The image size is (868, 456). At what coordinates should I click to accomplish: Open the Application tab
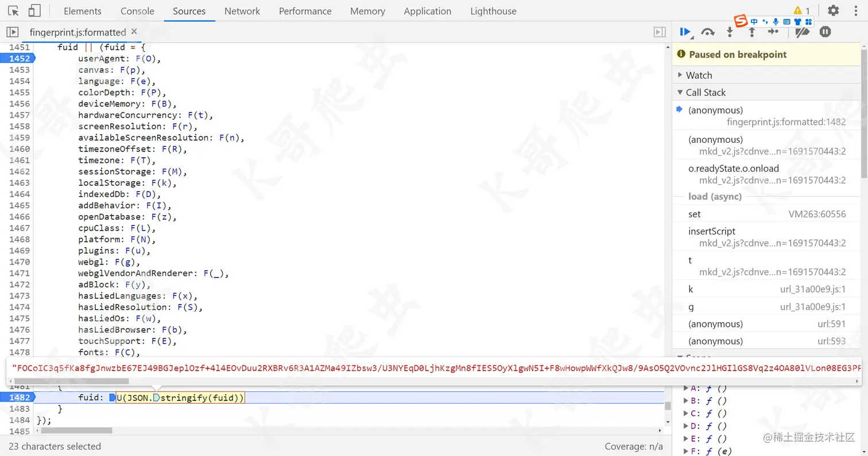pyautogui.click(x=428, y=11)
